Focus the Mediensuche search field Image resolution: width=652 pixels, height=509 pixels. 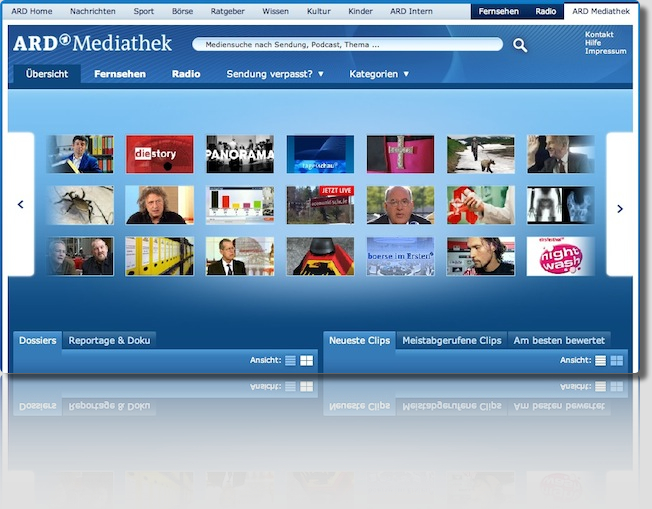[x=347, y=44]
